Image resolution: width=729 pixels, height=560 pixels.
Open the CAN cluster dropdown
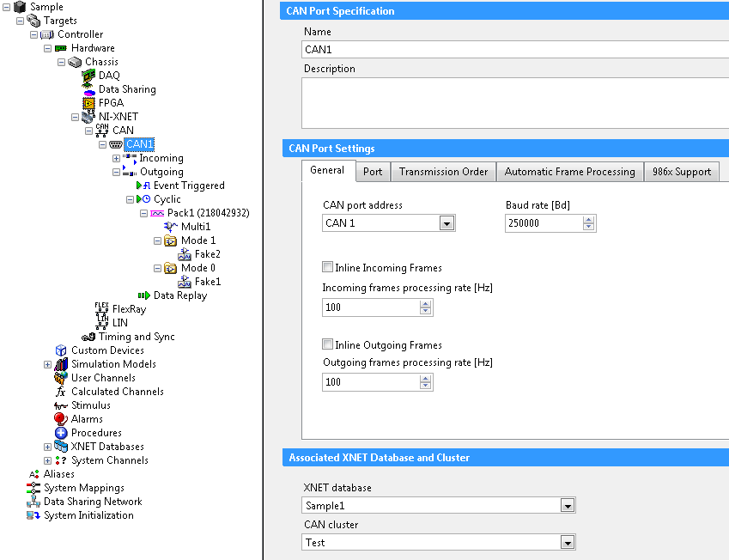coord(567,542)
